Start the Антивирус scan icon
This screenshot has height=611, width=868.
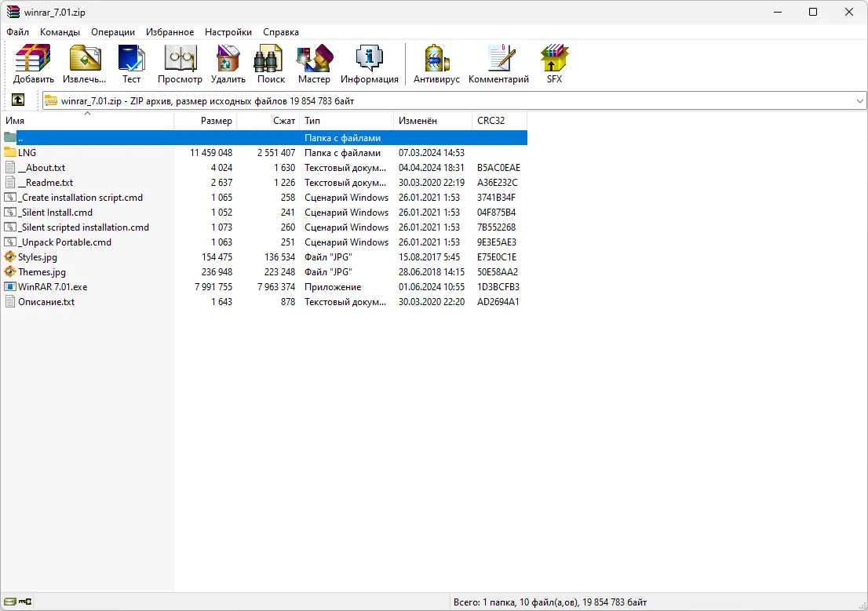click(436, 59)
